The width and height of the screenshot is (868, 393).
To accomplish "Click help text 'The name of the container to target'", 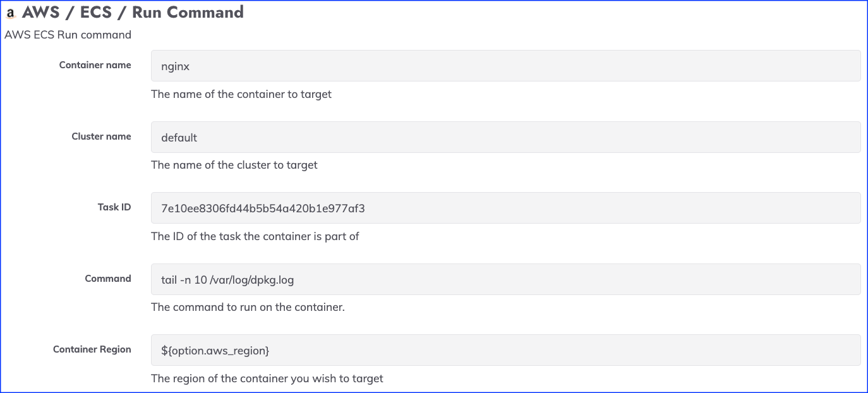I will [241, 94].
